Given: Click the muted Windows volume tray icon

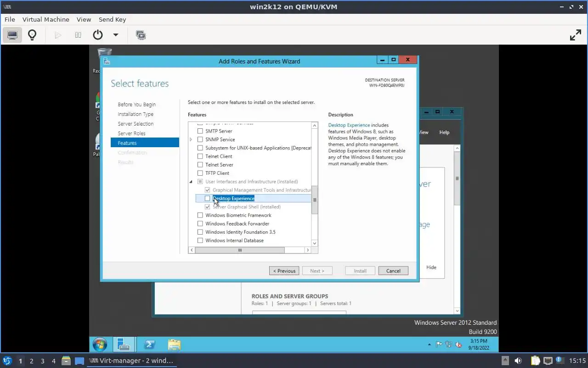Looking at the screenshot, I should pyautogui.click(x=458, y=344).
